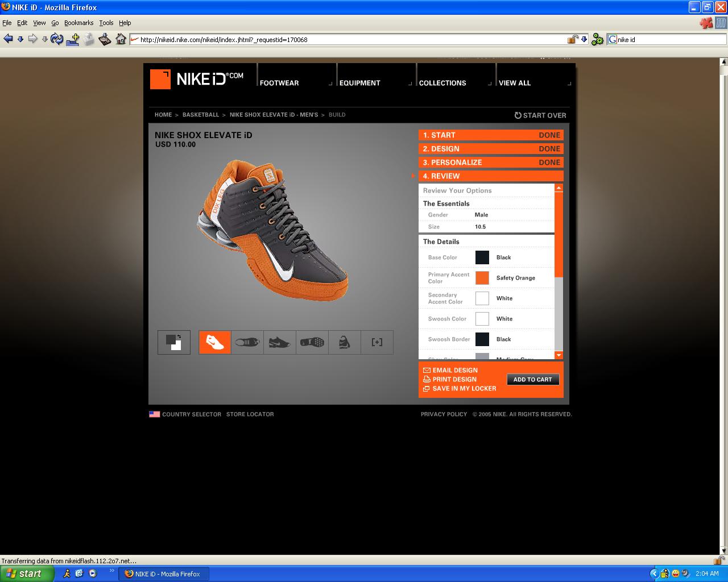This screenshot has width=728, height=582.
Task: Click the review panel scroll up arrow
Action: [559, 188]
